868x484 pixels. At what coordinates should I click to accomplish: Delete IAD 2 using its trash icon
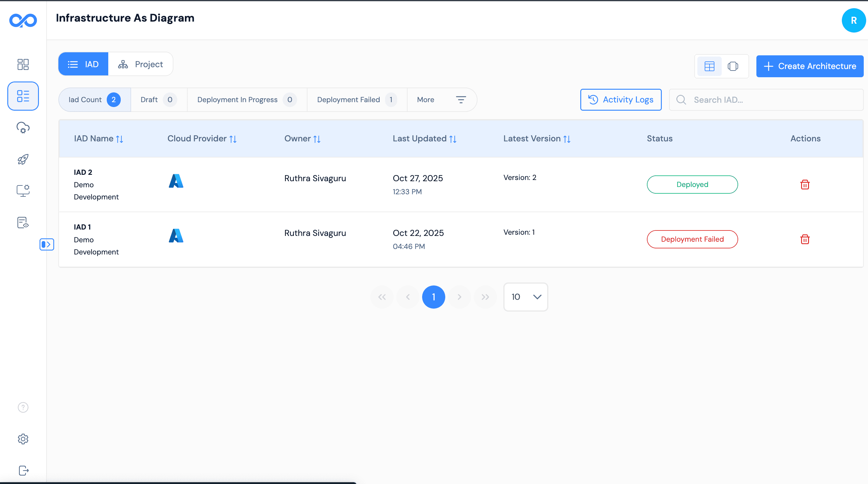[x=805, y=184]
